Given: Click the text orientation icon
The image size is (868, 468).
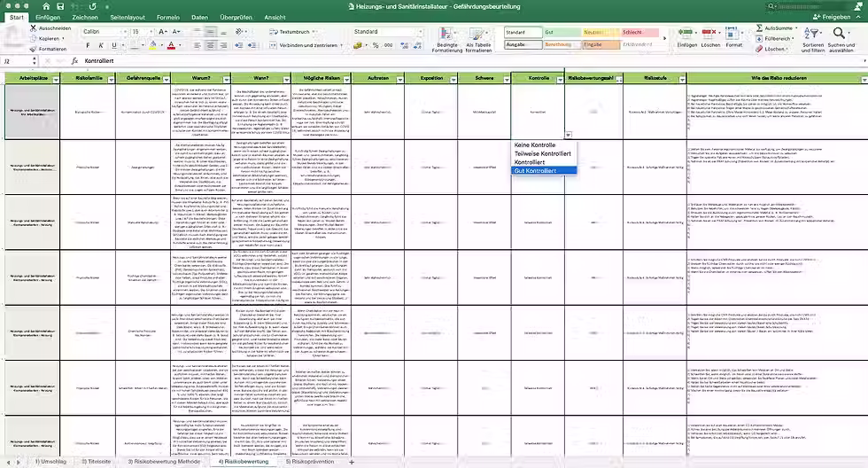Looking at the screenshot, I should (x=238, y=32).
